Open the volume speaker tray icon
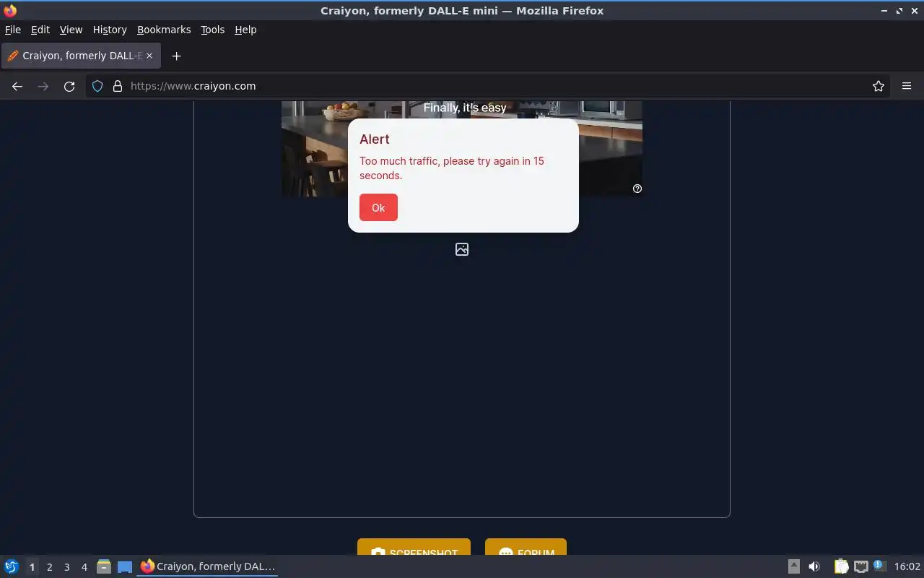Image resolution: width=924 pixels, height=578 pixels. tap(814, 566)
